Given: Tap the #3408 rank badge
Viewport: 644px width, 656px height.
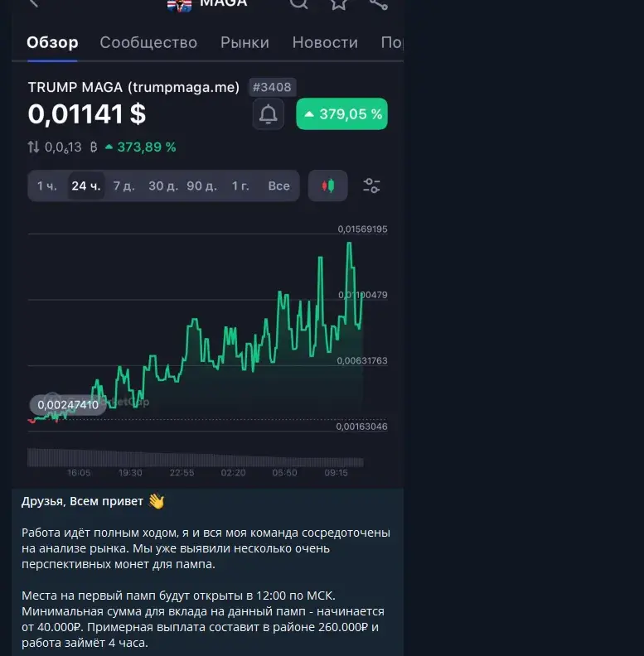Looking at the screenshot, I should coord(272,87).
